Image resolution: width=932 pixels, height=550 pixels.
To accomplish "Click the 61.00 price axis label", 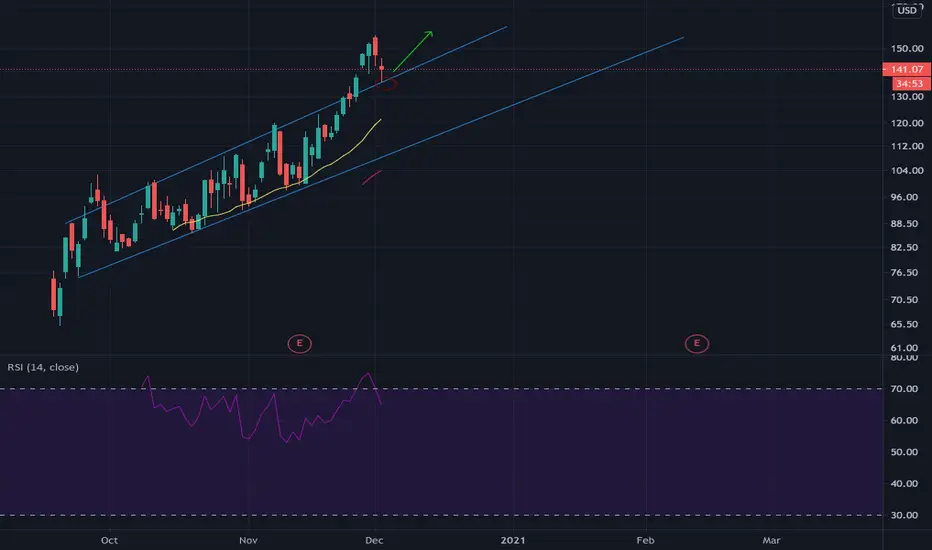I will click(x=904, y=348).
